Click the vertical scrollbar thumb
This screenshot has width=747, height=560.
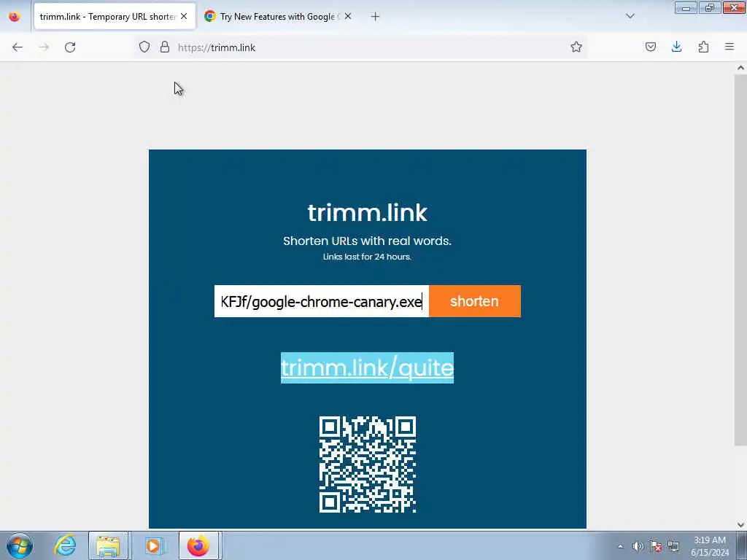click(740, 260)
